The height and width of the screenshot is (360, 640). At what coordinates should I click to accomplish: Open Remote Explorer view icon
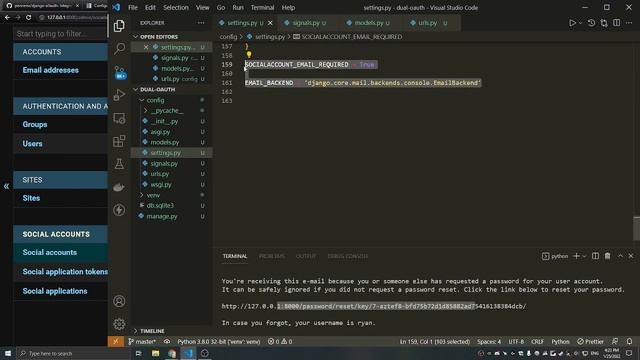[x=119, y=118]
